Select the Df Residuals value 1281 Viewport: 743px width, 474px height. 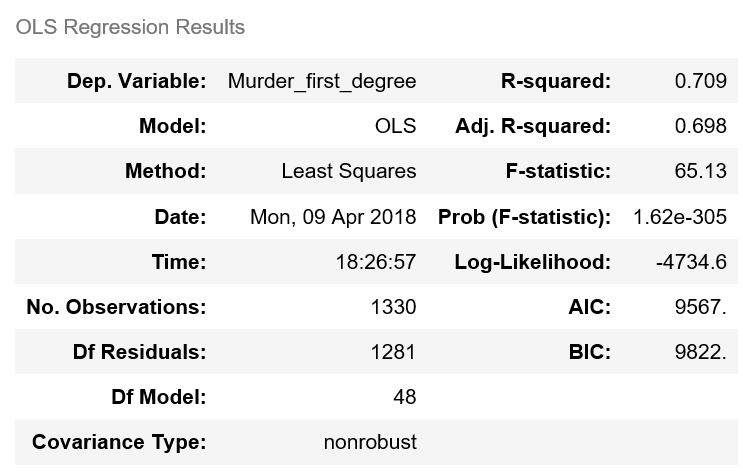coord(393,352)
